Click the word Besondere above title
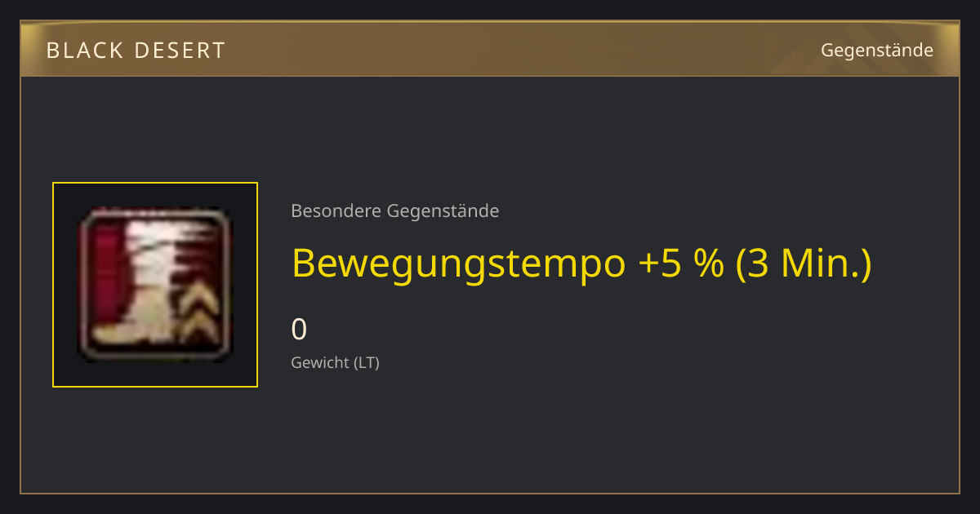Viewport: 980px width, 514px height. pyautogui.click(x=336, y=211)
